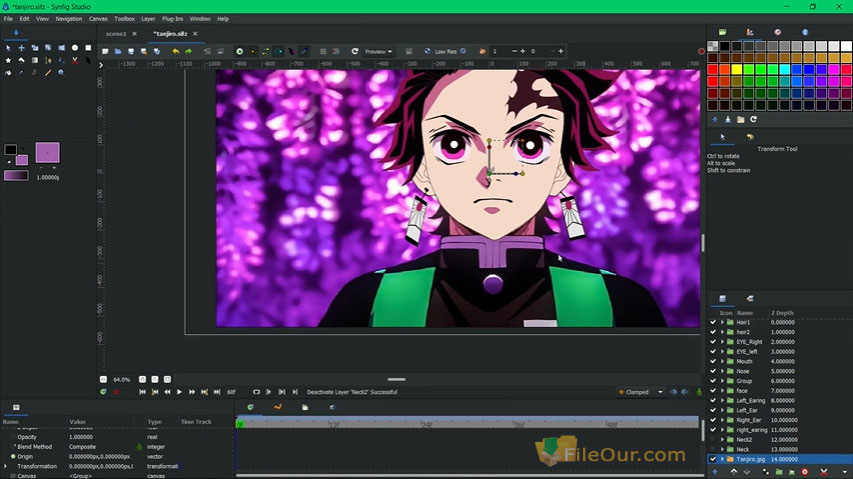Seek to the beginning of animation
This screenshot has width=853, height=479.
coord(143,392)
